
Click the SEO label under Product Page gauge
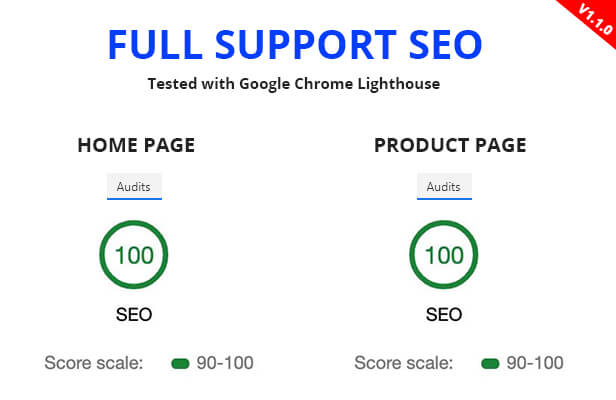444,314
